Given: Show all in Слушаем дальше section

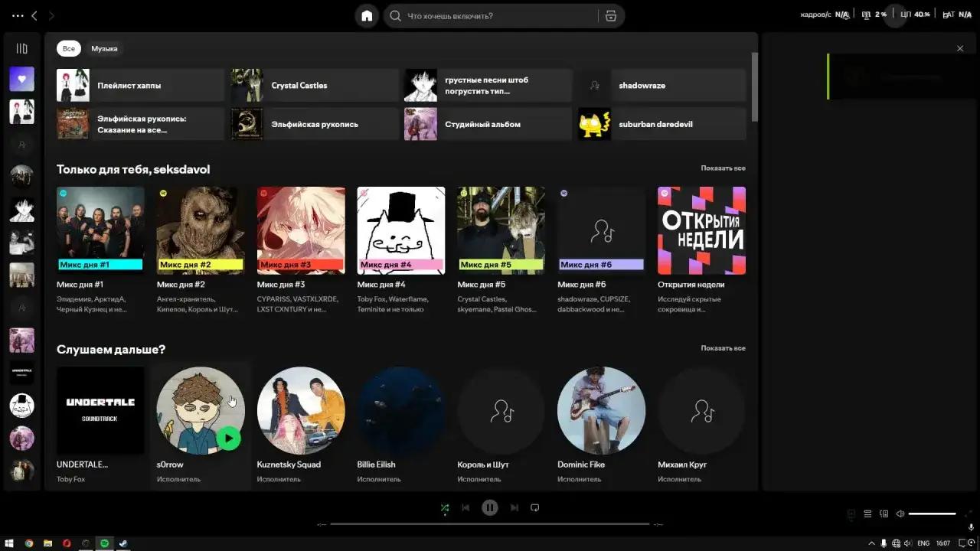Looking at the screenshot, I should pos(723,348).
